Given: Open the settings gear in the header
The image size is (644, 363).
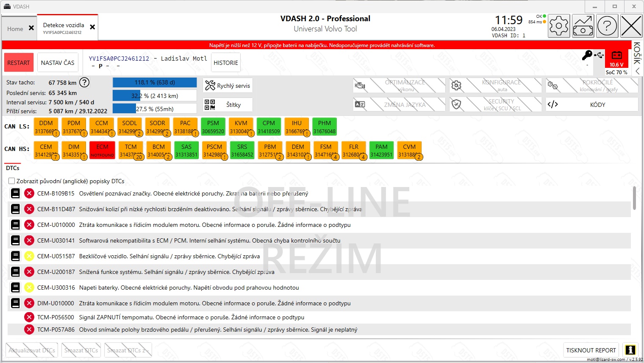Looking at the screenshot, I should pos(559,26).
